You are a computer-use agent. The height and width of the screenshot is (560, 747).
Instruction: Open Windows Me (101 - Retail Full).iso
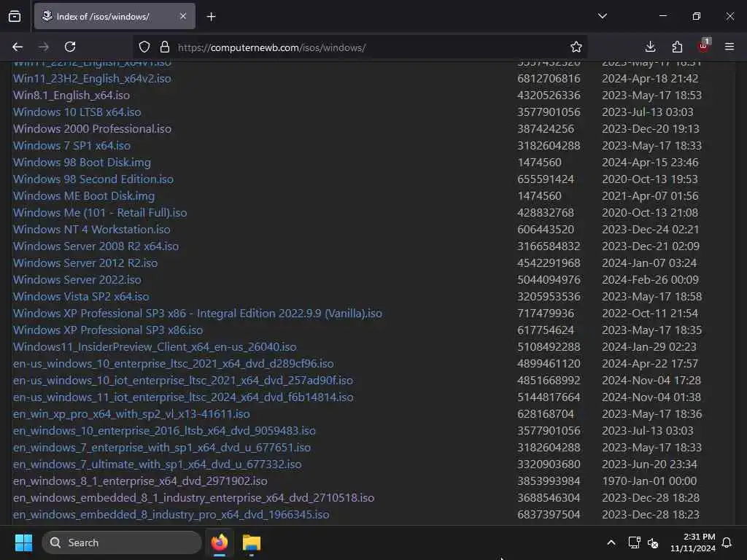[99, 212]
